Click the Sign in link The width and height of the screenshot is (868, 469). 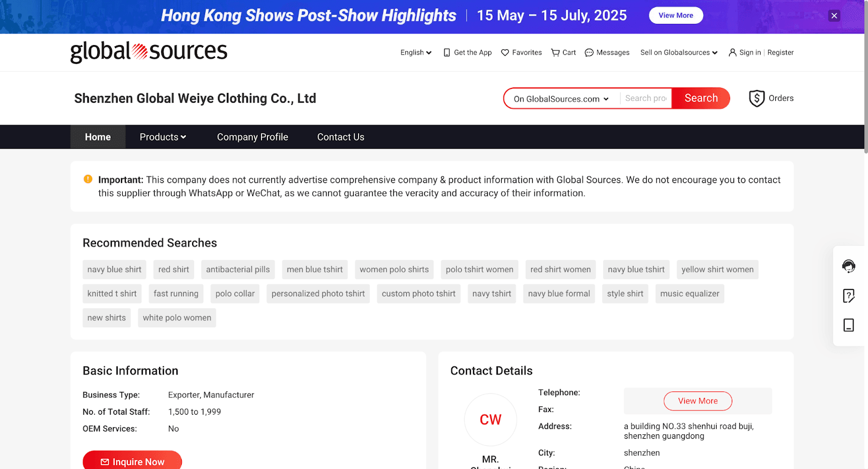point(750,53)
